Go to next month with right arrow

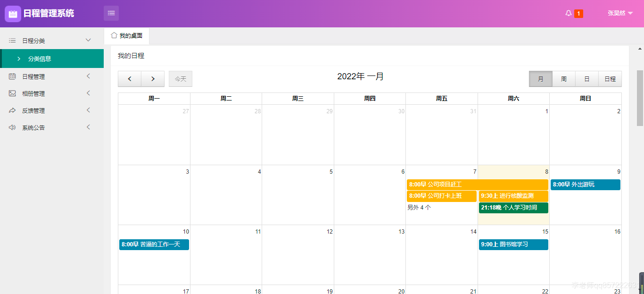coord(153,79)
